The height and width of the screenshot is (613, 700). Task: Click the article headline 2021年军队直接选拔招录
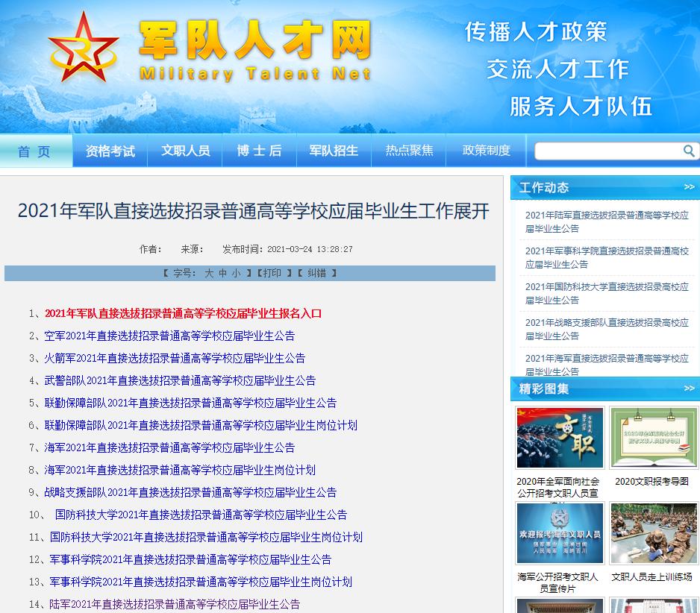coord(254,210)
